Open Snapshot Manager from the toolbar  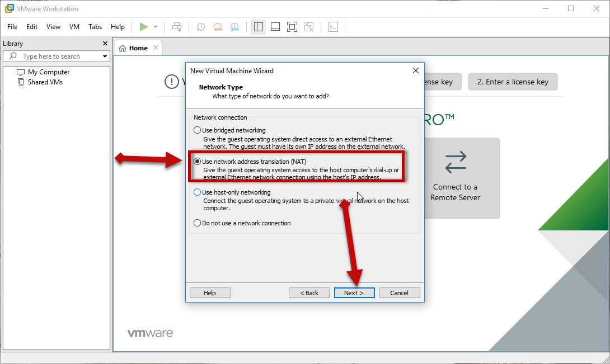(234, 27)
